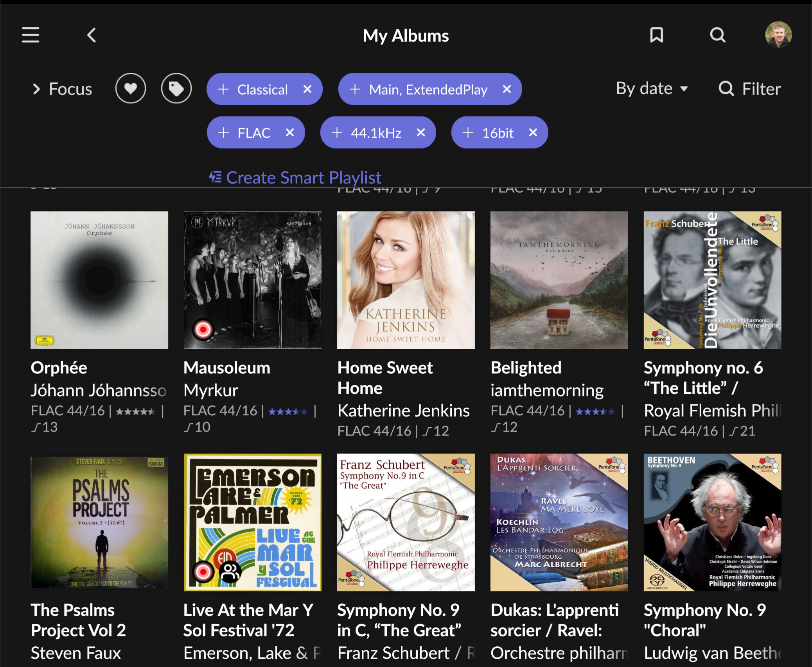The height and width of the screenshot is (667, 812).
Task: Open the hamburger navigation menu
Action: [x=31, y=35]
